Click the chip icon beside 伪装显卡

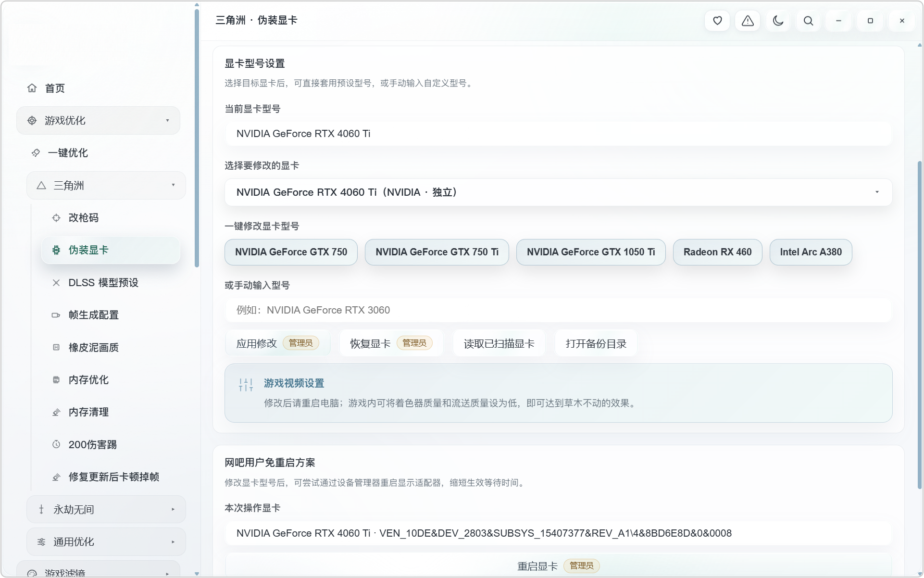point(56,250)
